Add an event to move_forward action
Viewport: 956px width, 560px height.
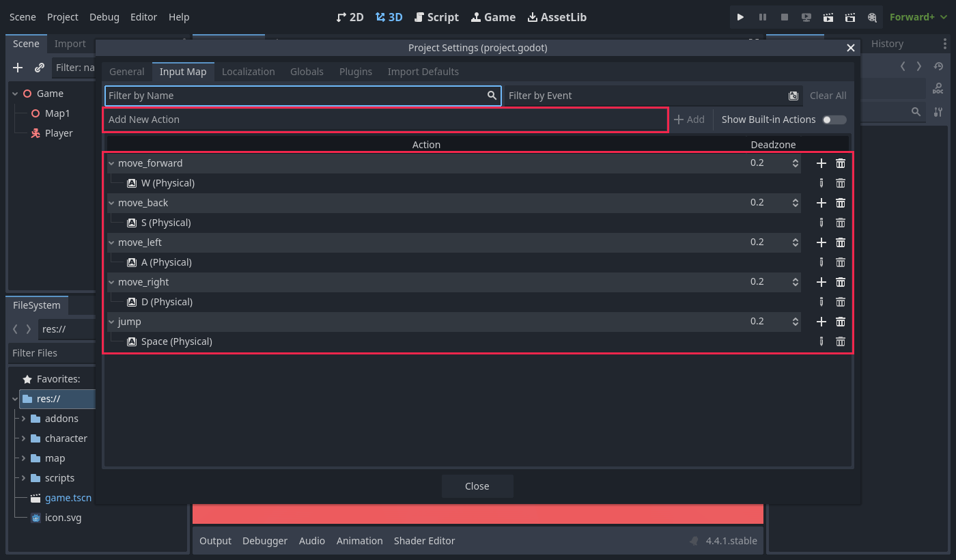821,163
